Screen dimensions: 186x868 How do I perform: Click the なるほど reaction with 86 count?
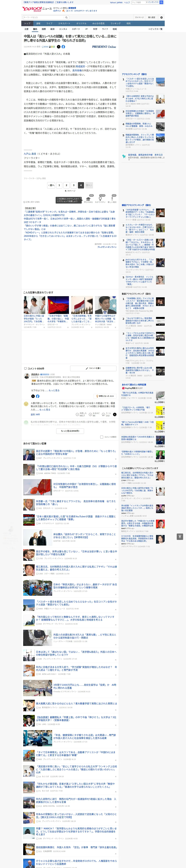(x=94, y=414)
